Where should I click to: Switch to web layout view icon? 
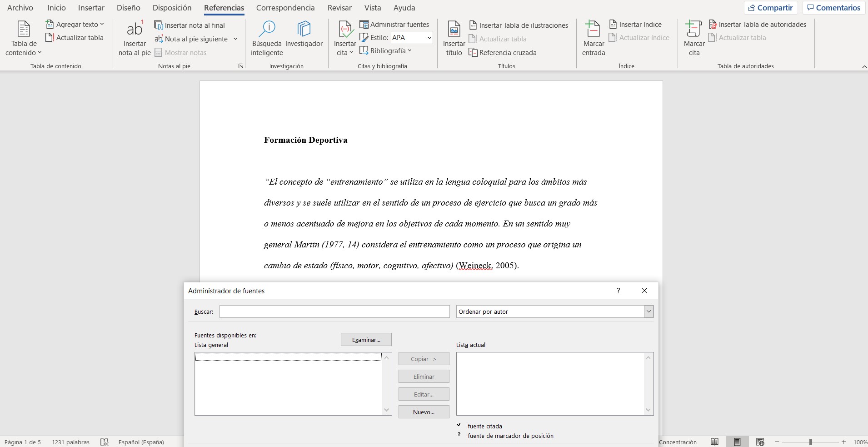(760, 442)
